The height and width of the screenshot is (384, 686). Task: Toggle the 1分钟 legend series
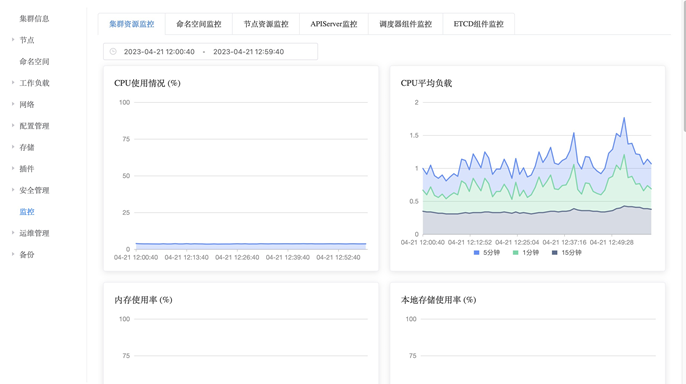pyautogui.click(x=525, y=253)
